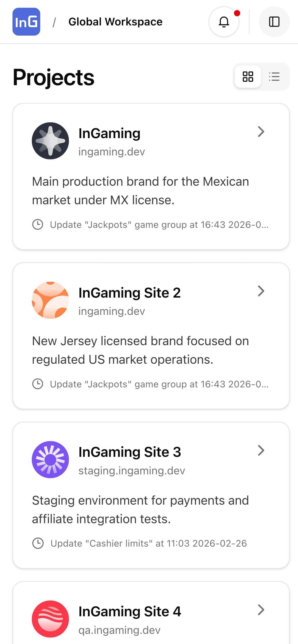The width and height of the screenshot is (298, 644).
Task: Click clock icon on InGaming card
Action: click(x=38, y=225)
